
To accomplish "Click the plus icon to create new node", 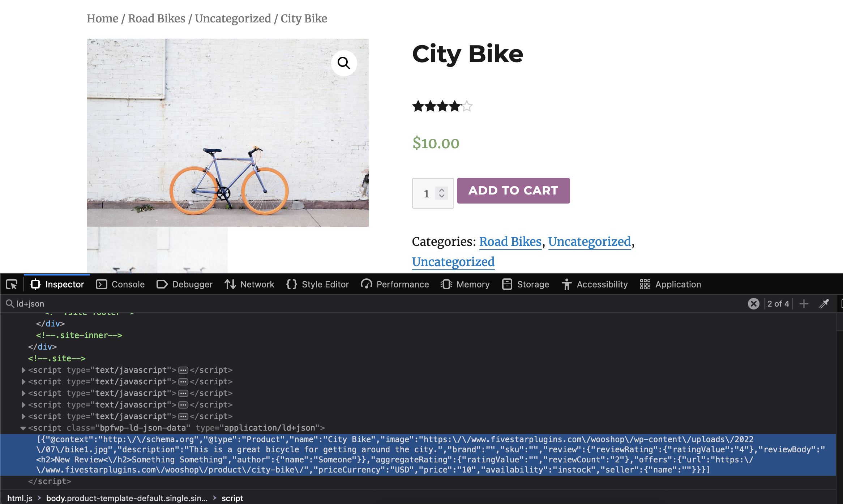I will coord(804,304).
